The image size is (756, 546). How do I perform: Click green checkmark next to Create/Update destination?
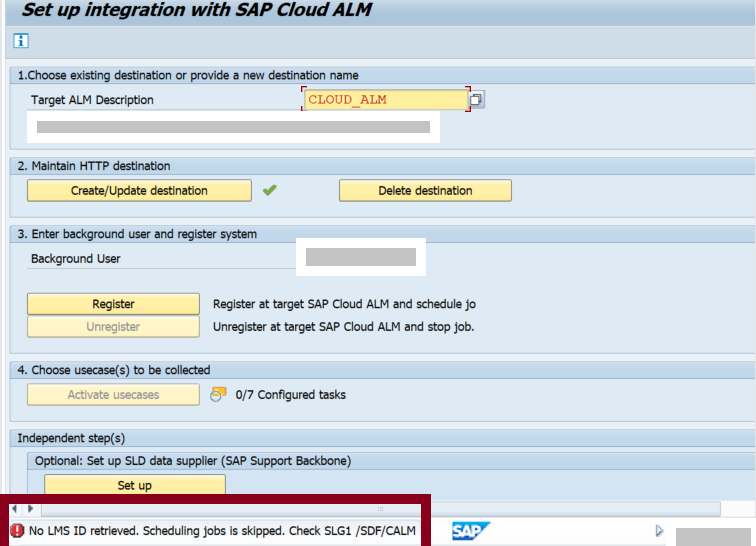pyautogui.click(x=270, y=190)
